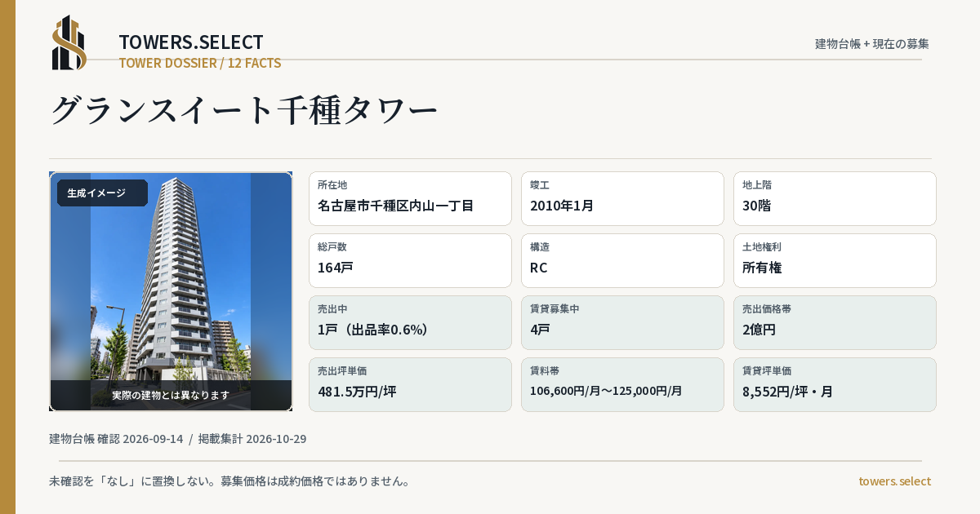Screen dimensions: 980x514
Task: Click the グランスイート千種タワー title
Action: [x=244, y=110]
